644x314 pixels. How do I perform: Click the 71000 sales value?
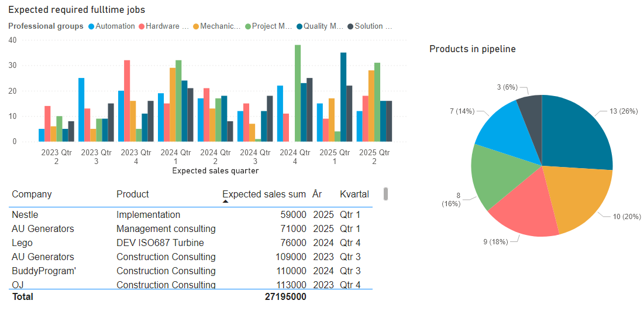pyautogui.click(x=294, y=229)
